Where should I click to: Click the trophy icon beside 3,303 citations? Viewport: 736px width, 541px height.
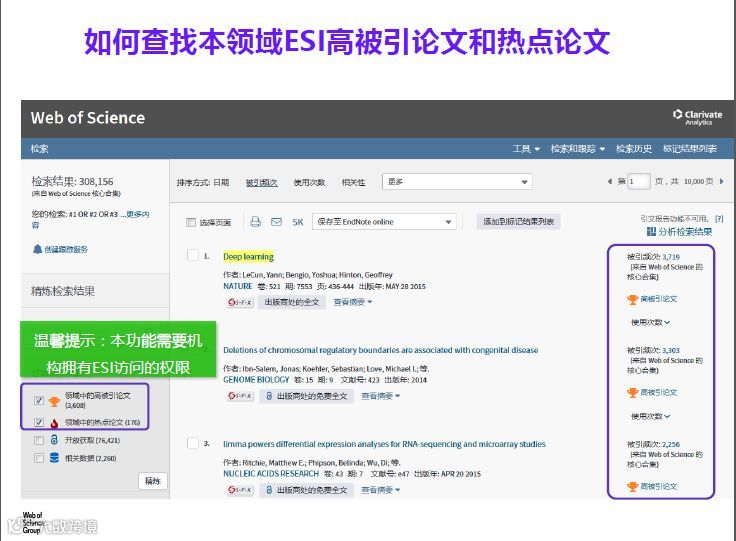pos(632,393)
